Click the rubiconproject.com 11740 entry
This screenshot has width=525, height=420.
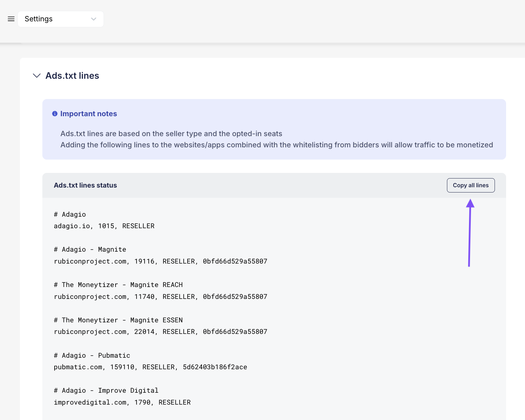(160, 297)
